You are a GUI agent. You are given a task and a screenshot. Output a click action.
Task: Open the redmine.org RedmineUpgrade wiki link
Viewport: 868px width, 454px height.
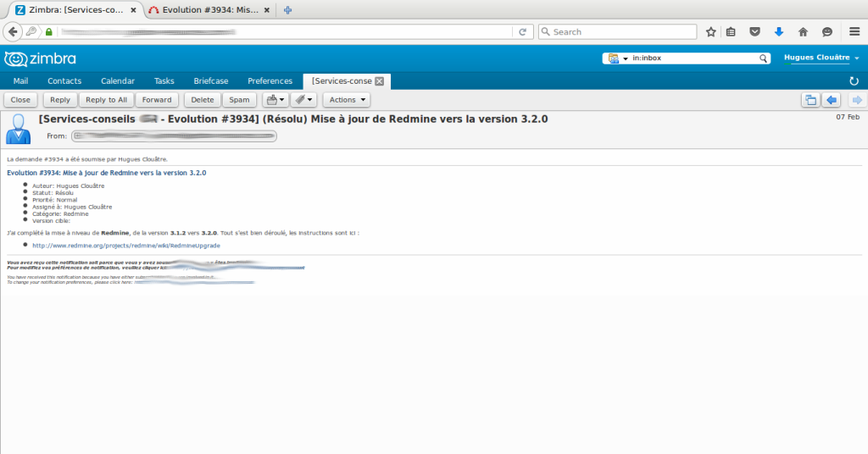[126, 246]
